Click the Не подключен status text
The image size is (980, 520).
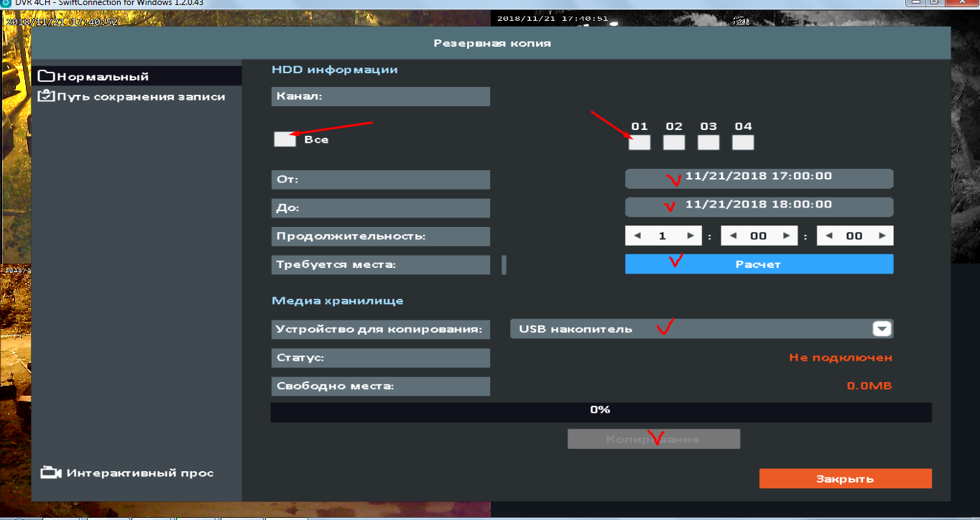tap(841, 357)
